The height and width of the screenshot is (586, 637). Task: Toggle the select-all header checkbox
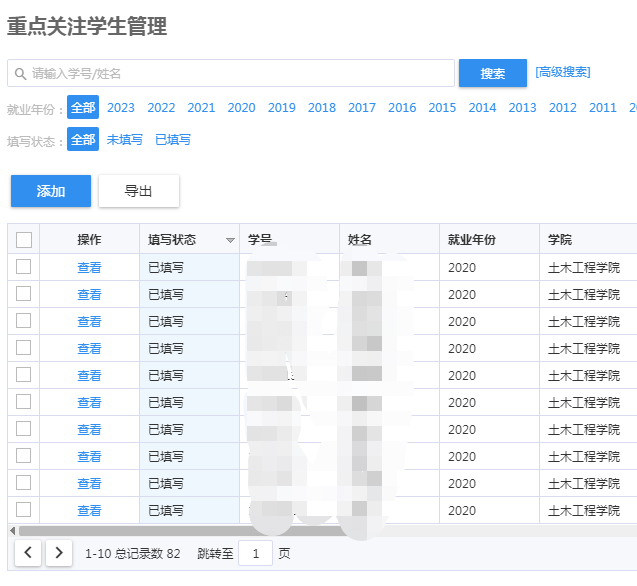(x=24, y=239)
